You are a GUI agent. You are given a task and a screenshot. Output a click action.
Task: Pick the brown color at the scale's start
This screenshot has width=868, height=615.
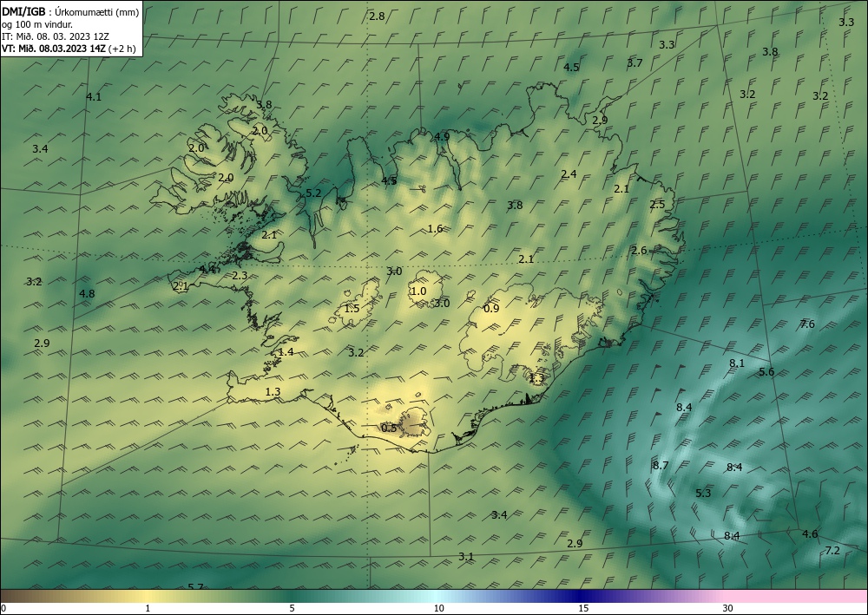[9, 596]
